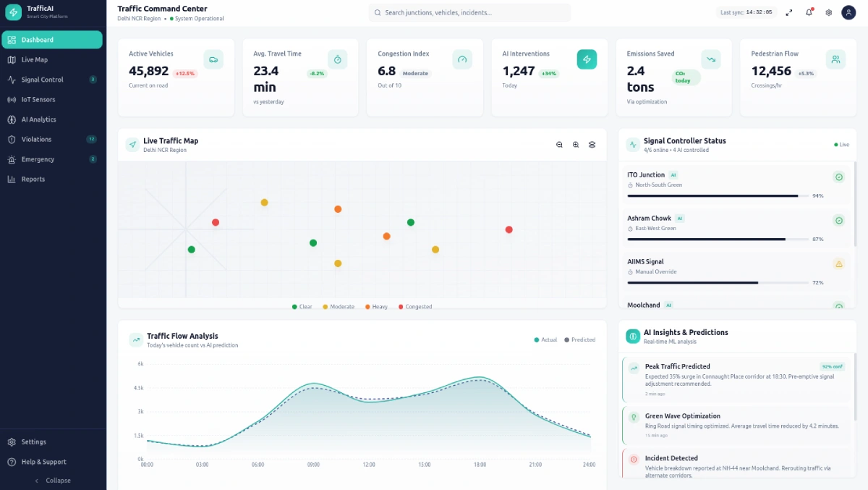Select AI Analytics in sidebar

click(52, 119)
